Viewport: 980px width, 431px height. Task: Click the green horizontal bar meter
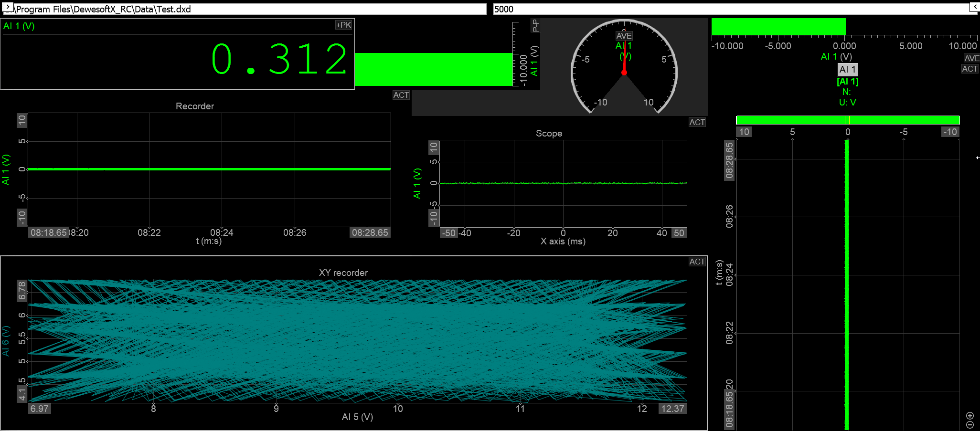(x=434, y=69)
